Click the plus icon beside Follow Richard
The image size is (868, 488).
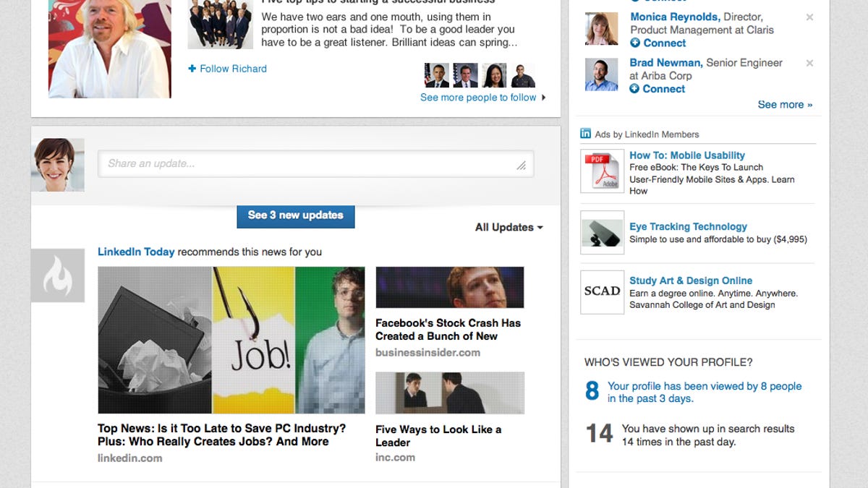click(x=192, y=69)
